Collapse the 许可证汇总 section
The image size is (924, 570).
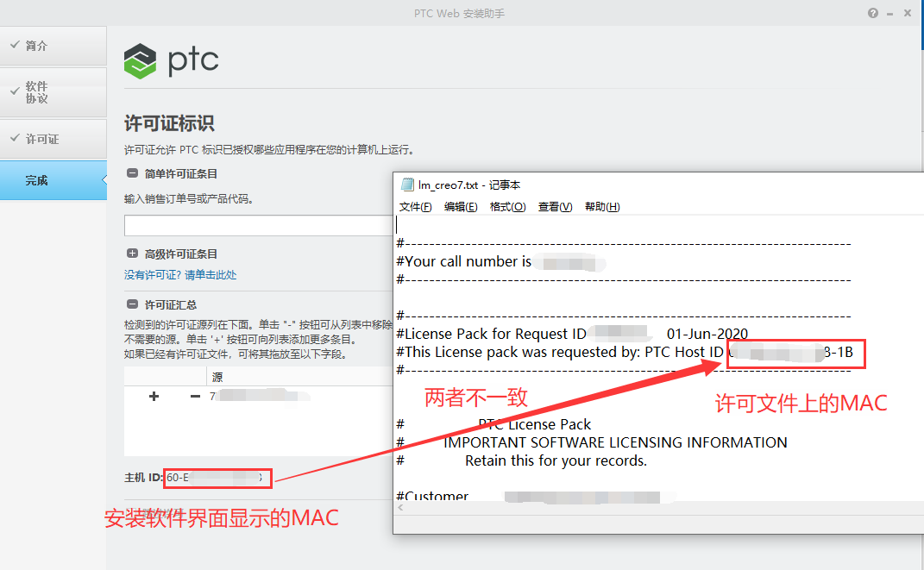[133, 304]
